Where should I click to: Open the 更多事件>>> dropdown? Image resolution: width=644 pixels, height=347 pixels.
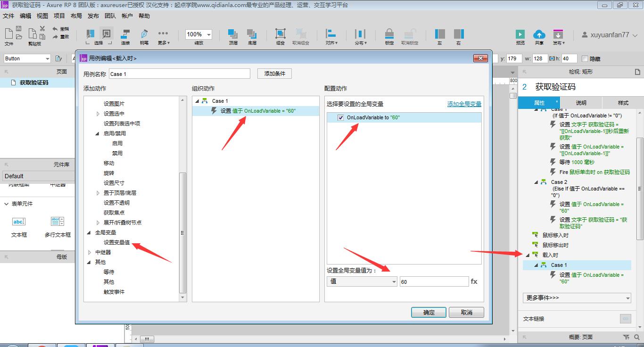[x=577, y=298]
